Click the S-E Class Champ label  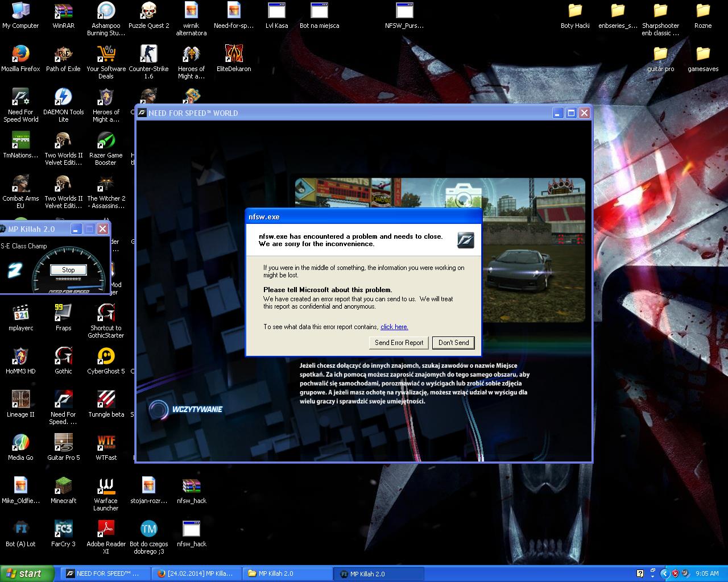[x=23, y=246]
